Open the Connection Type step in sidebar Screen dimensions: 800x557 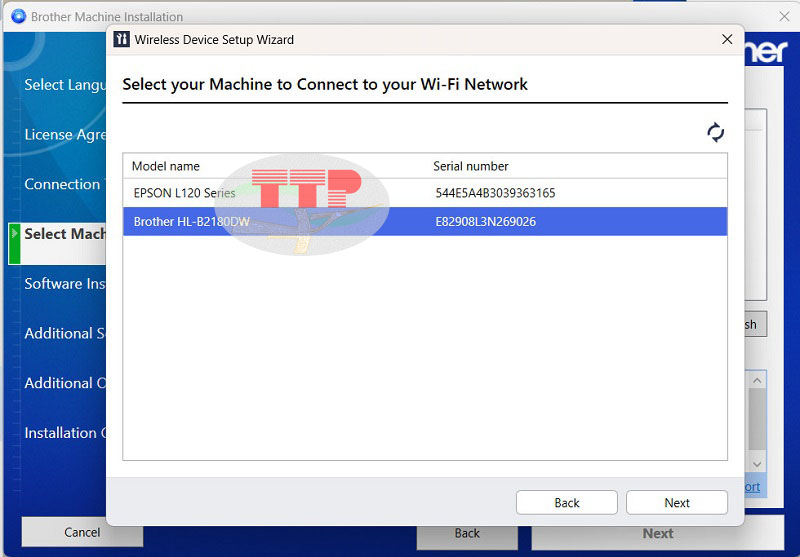65,184
